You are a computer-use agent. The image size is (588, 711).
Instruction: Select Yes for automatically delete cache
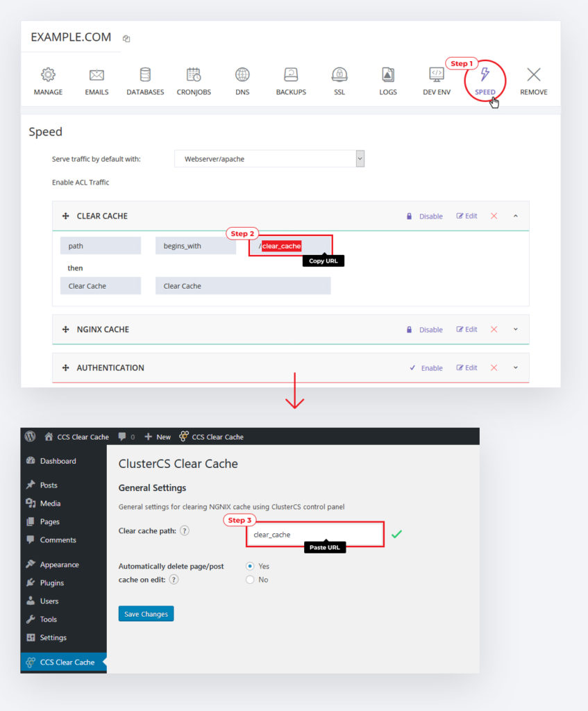coord(250,566)
